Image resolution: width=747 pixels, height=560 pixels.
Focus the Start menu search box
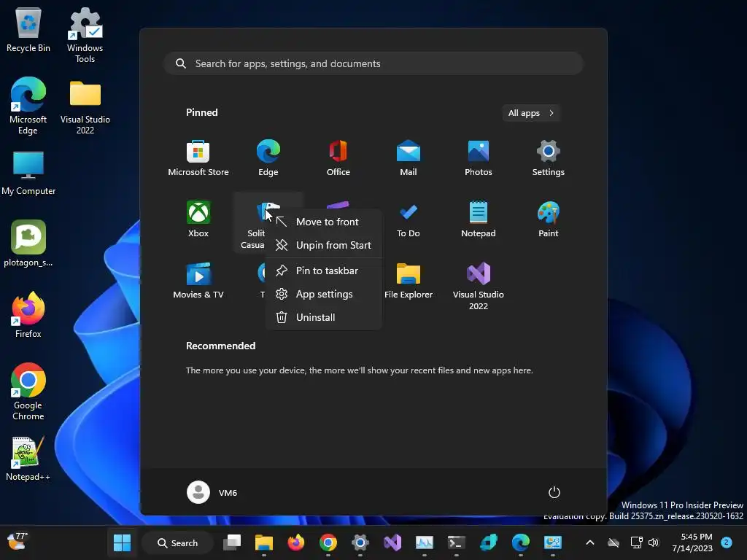[373, 63]
